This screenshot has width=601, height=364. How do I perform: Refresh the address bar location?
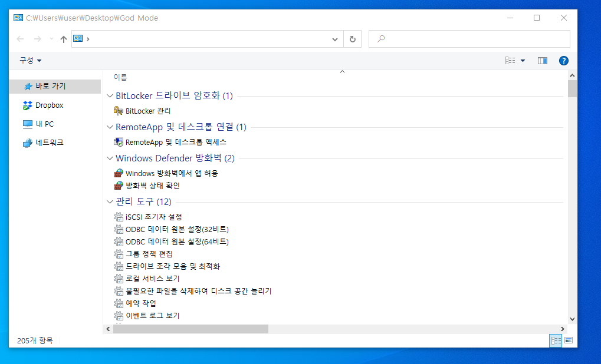[353, 39]
